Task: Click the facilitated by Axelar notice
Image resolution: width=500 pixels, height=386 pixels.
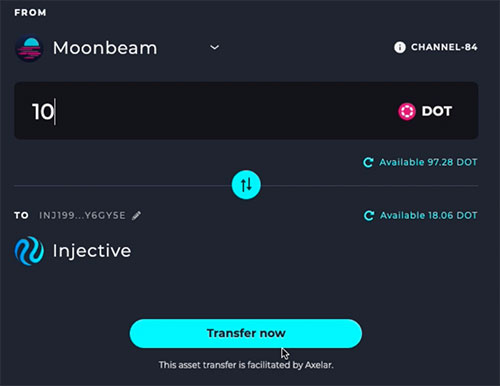Action: coord(246,365)
